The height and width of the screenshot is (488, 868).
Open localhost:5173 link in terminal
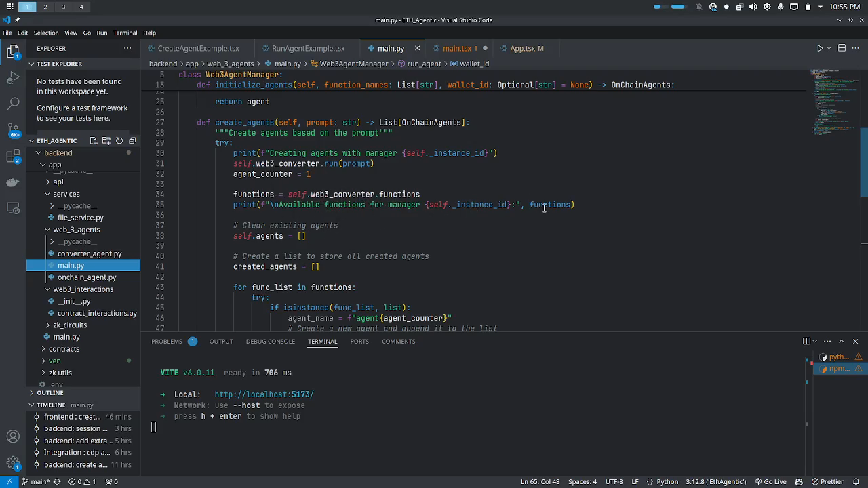[264, 394]
